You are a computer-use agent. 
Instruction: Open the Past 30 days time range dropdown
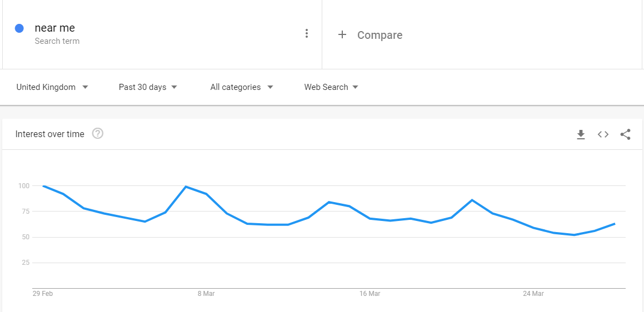tap(148, 87)
